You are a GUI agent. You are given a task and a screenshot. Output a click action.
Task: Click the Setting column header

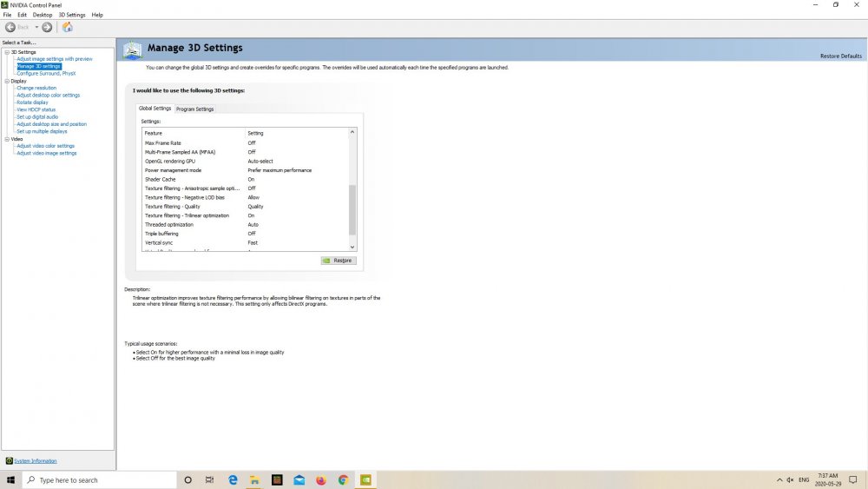[297, 133]
